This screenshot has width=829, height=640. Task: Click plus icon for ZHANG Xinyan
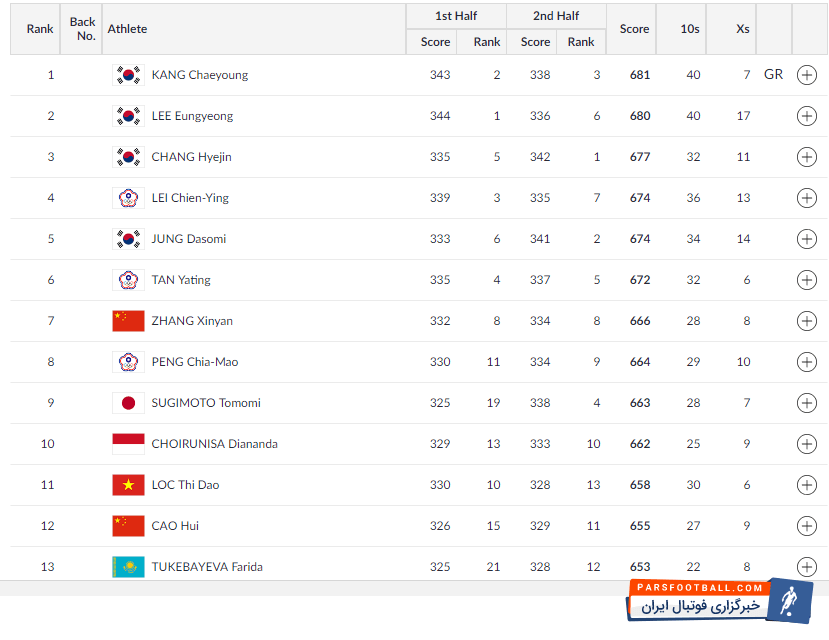pos(806,321)
